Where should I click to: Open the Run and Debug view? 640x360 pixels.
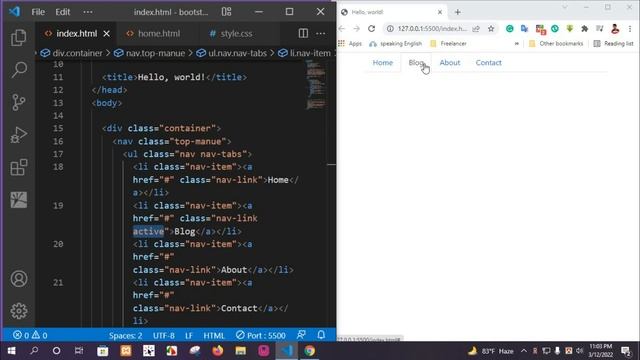(19, 135)
